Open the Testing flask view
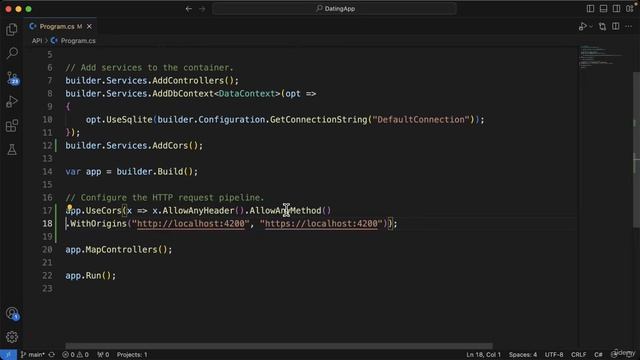Image resolution: width=640 pixels, height=360 pixels. pos(12,150)
